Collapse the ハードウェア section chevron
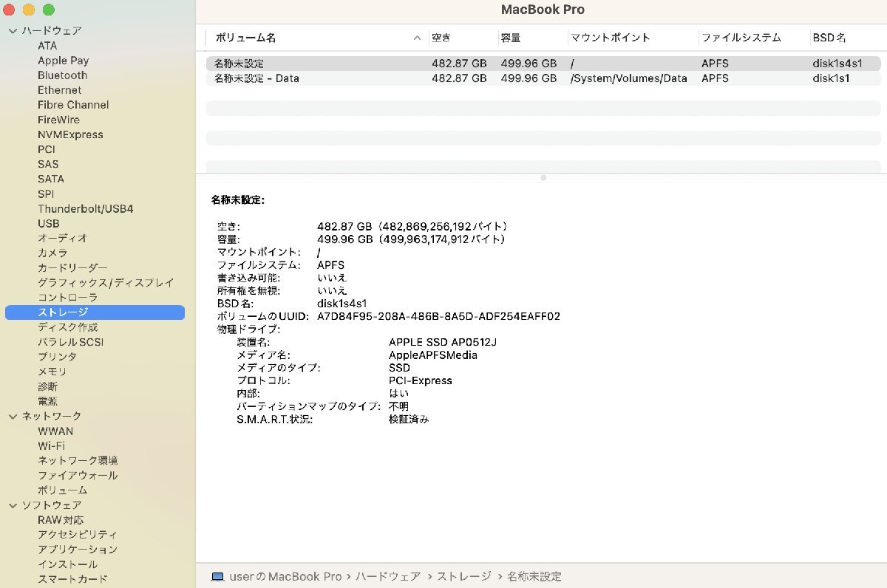887x588 pixels. point(13,31)
